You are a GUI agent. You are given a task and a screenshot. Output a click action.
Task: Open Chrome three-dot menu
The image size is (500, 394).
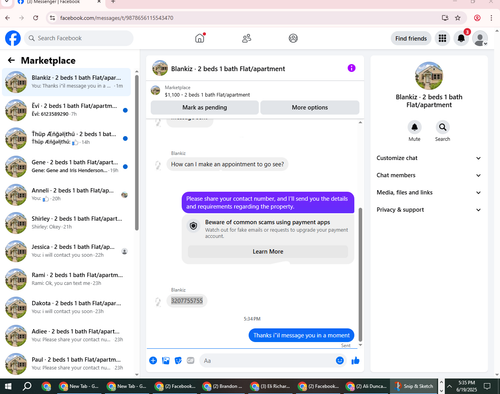pos(491,18)
